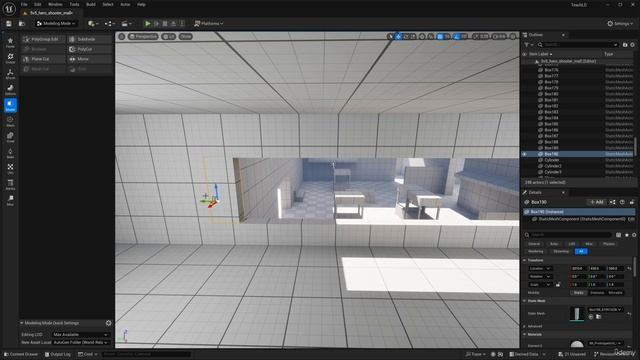Image resolution: width=640 pixels, height=360 pixels.
Task: Select Cylinder2 in the Outliner
Action: tap(553, 166)
